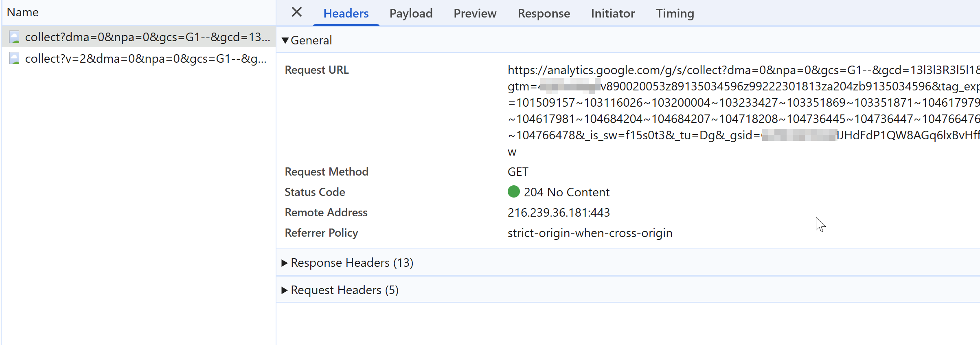Click the GET method value

click(x=518, y=172)
